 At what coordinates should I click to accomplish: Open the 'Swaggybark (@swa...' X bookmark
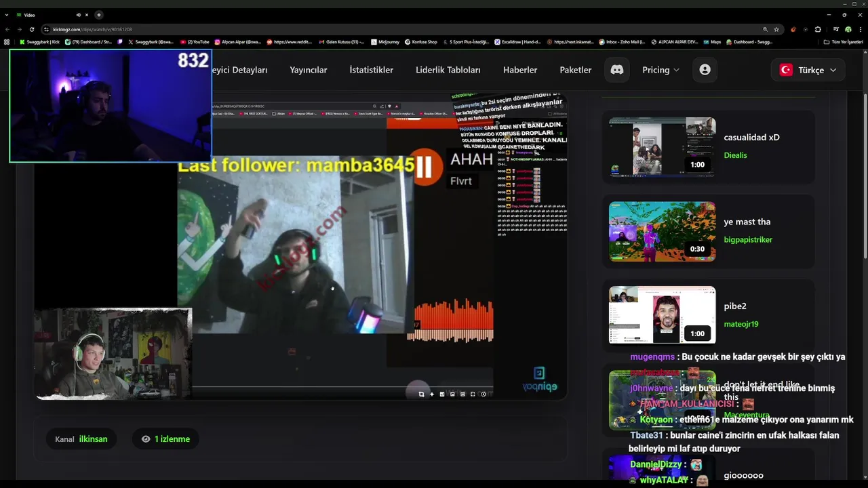tap(150, 42)
